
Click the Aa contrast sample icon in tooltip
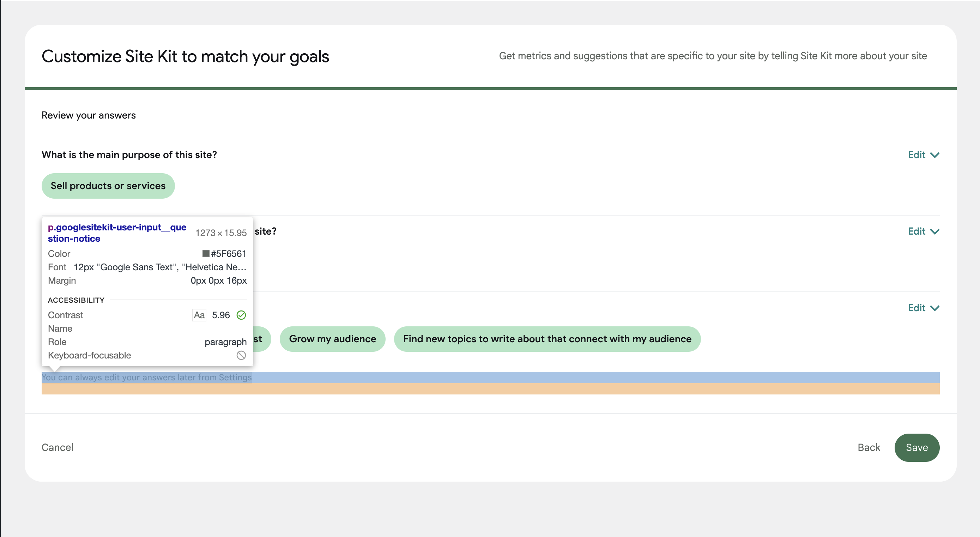pos(199,315)
